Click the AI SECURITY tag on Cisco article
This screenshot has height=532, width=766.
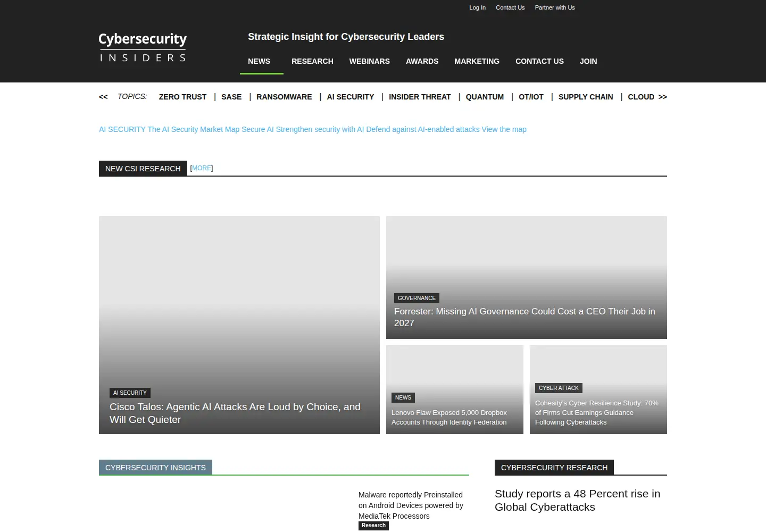tap(130, 393)
